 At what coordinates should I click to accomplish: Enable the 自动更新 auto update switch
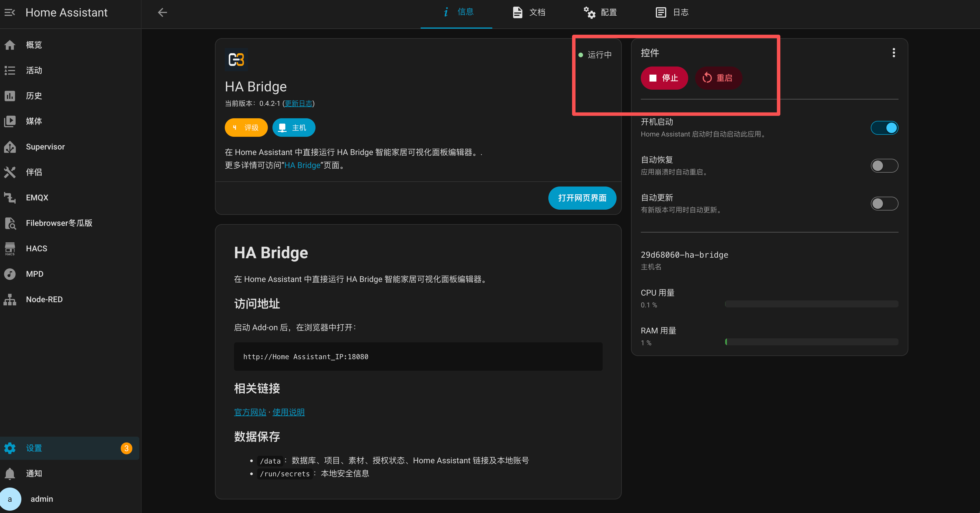point(884,204)
